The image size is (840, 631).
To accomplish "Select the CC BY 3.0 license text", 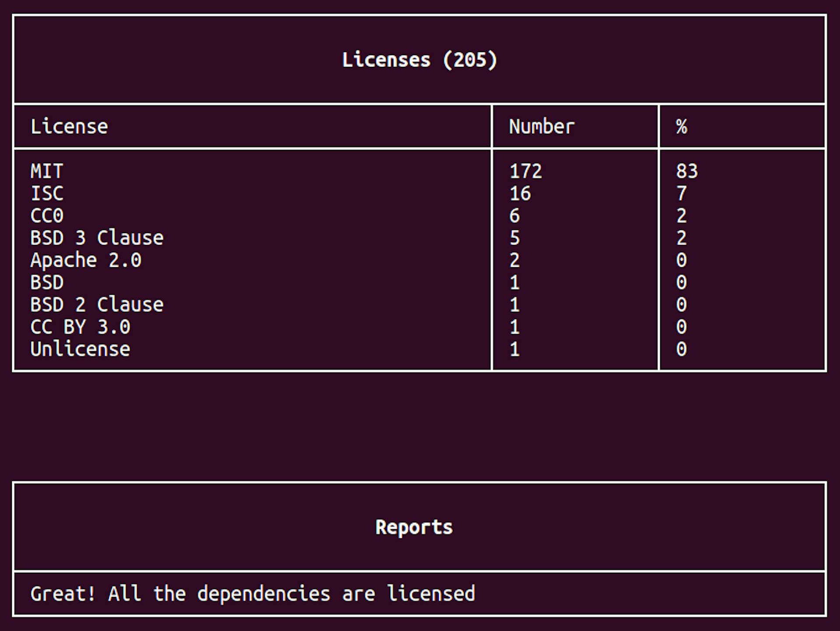I will [x=80, y=327].
